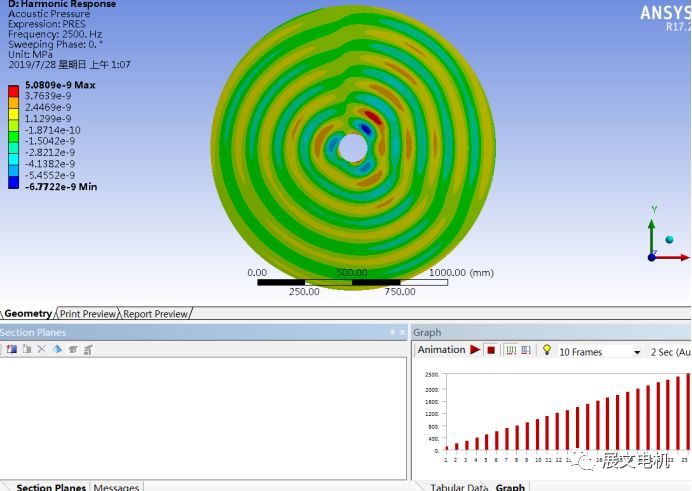This screenshot has height=491, width=692.
Task: Click the -6.7722e-9 Min legend value
Action: tap(61, 187)
